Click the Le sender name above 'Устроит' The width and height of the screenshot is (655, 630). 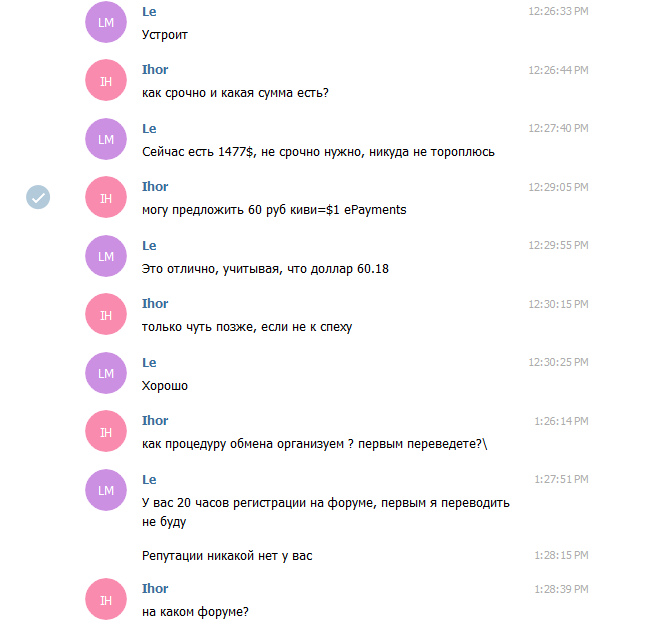pos(149,12)
